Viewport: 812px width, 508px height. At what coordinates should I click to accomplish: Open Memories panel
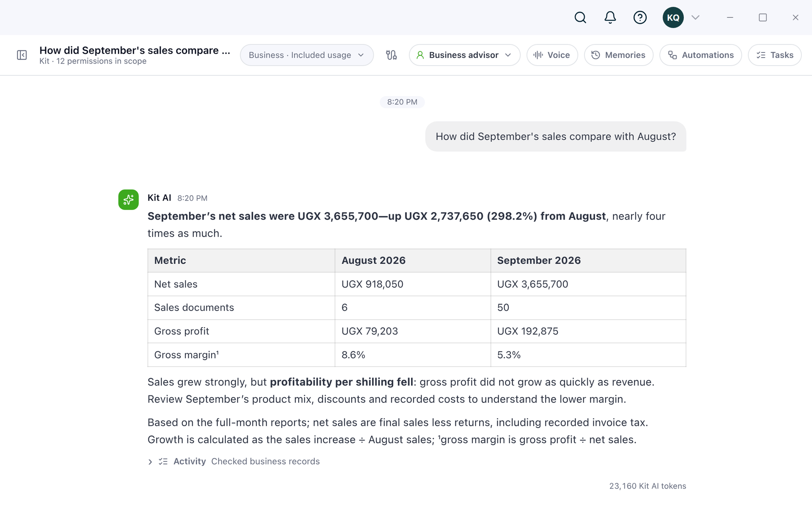pyautogui.click(x=618, y=55)
